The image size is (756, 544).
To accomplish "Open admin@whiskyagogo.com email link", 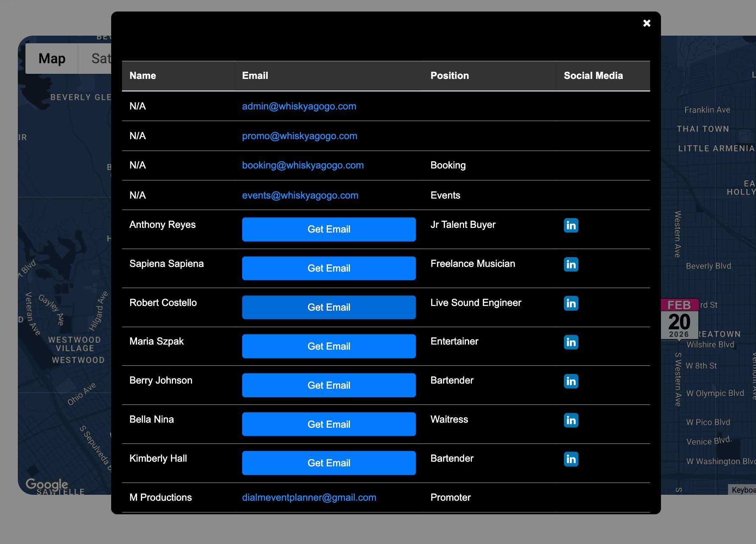I will coord(299,106).
